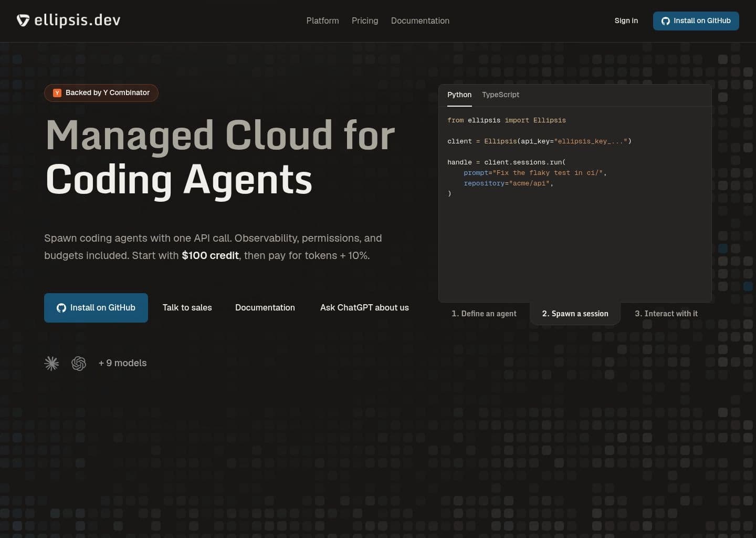Click the 'from ellipsis import Ellipsis' code line
756x538 pixels.
tap(507, 120)
